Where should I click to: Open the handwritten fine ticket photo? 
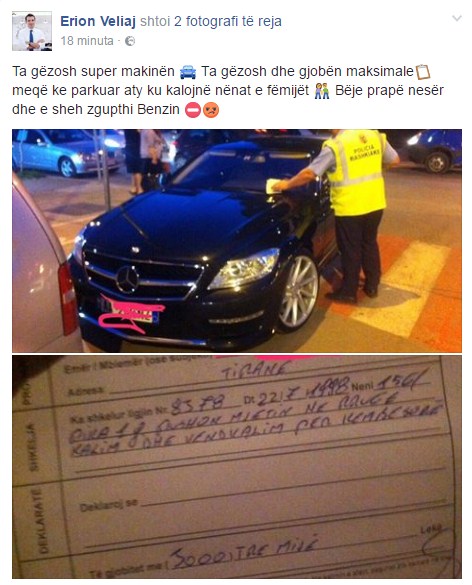(x=237, y=467)
